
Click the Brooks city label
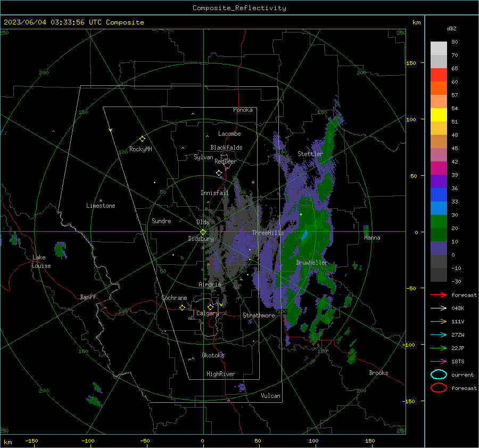tap(378, 373)
